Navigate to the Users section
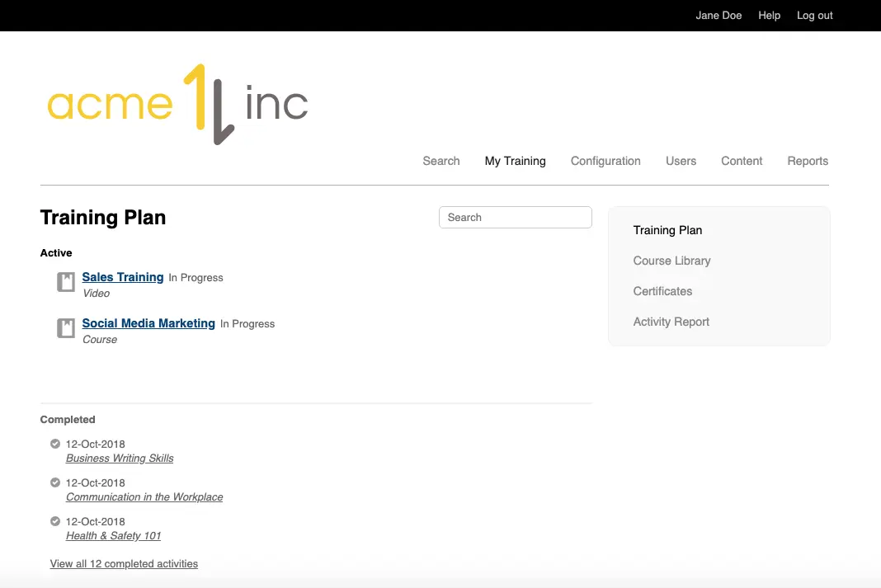This screenshot has width=881, height=588. tap(681, 161)
